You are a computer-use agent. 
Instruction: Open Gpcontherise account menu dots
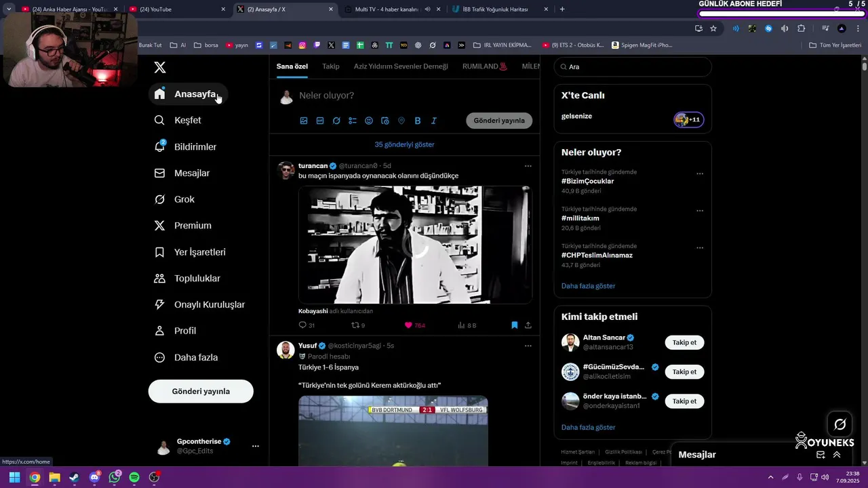tap(256, 446)
